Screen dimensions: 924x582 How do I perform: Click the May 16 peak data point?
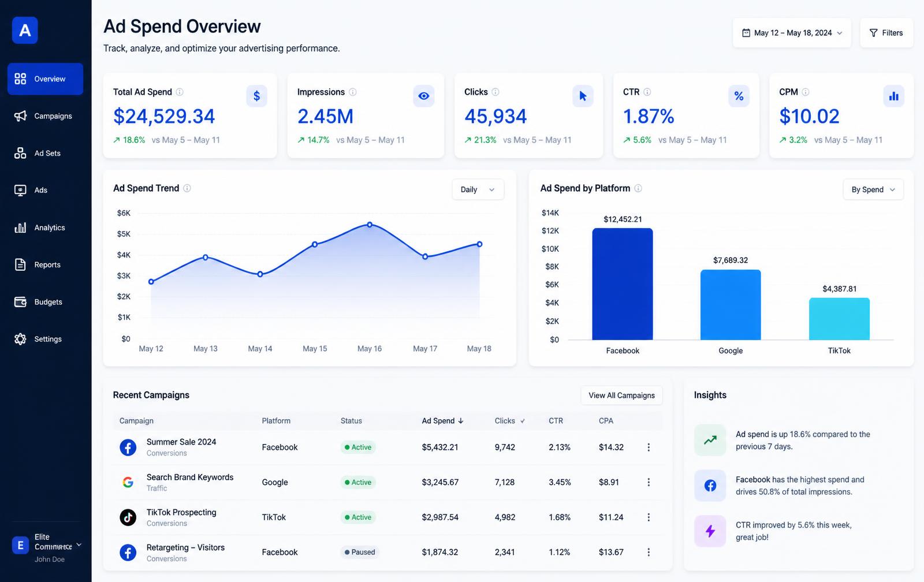pyautogui.click(x=370, y=225)
